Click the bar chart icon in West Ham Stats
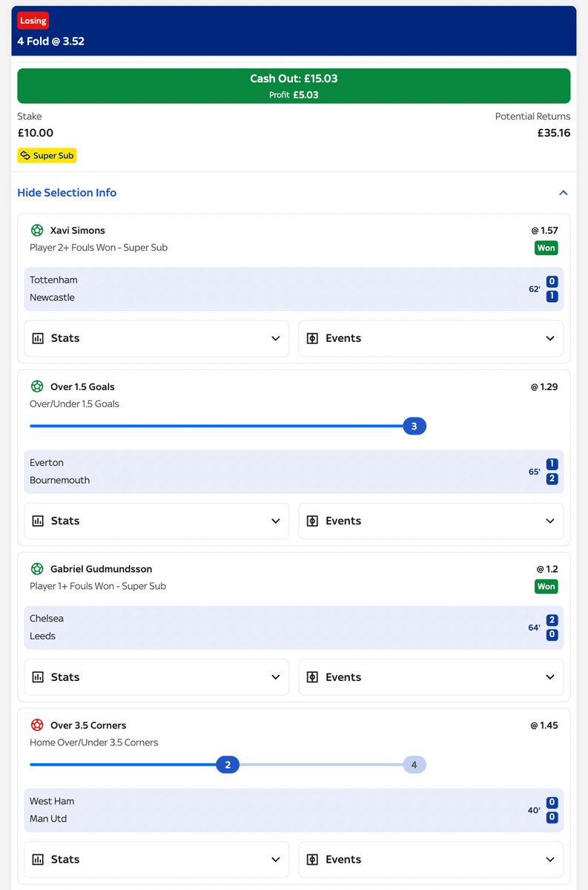 (38, 860)
